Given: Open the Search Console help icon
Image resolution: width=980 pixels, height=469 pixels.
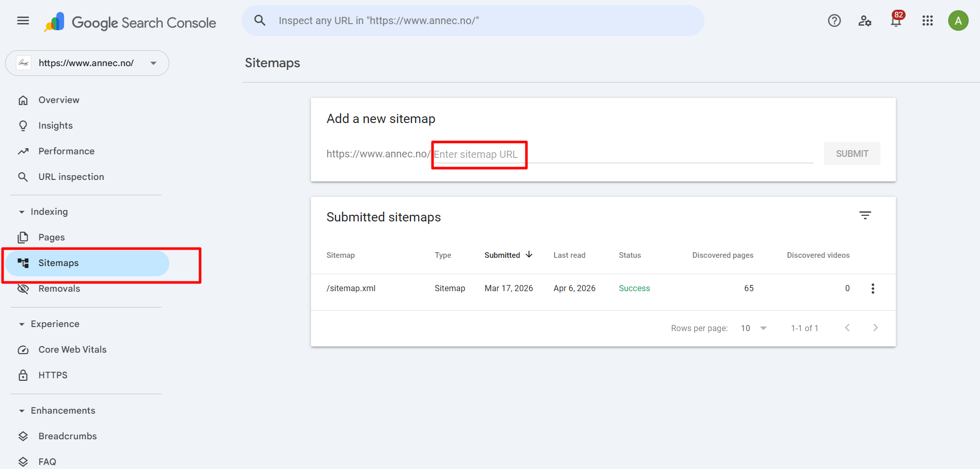Looking at the screenshot, I should [x=834, y=21].
